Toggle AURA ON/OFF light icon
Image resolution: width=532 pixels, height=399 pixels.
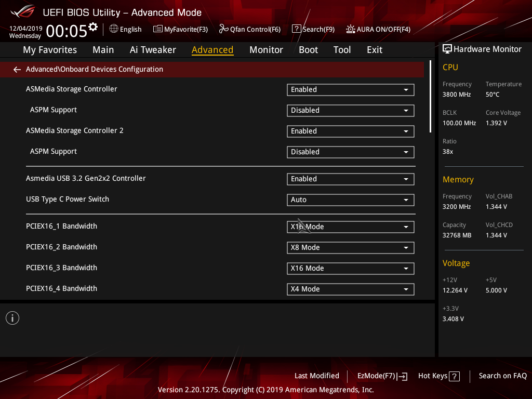pyautogui.click(x=351, y=29)
